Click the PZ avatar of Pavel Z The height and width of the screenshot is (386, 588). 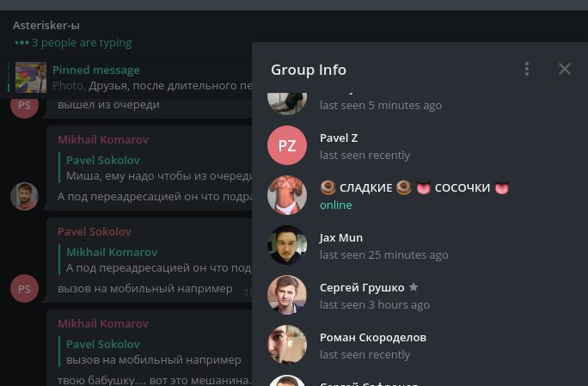click(x=287, y=145)
